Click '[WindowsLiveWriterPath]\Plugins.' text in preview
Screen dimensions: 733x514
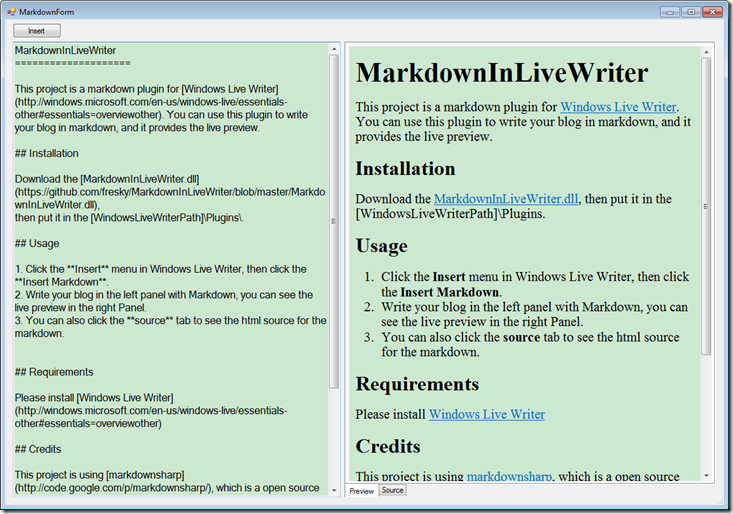450,214
